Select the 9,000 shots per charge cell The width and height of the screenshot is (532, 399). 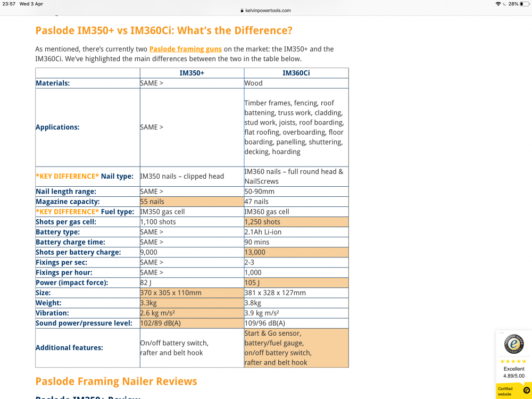coord(192,252)
